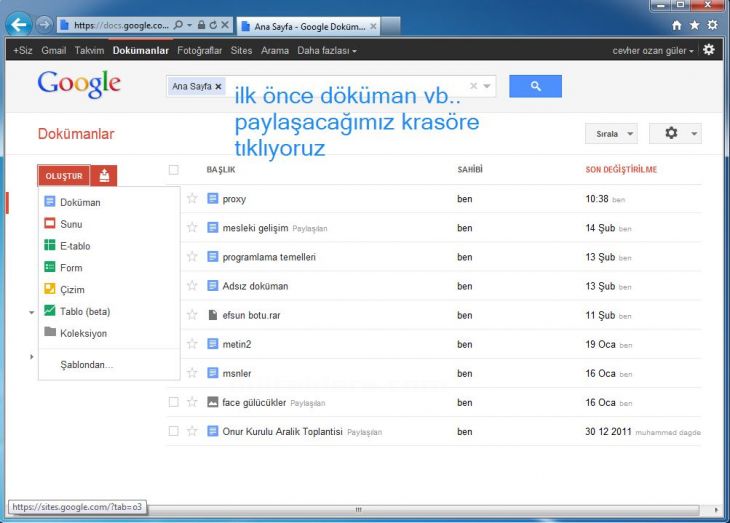Image resolution: width=730 pixels, height=523 pixels.
Task: Click the refresh icon in address bar
Action: [x=213, y=25]
